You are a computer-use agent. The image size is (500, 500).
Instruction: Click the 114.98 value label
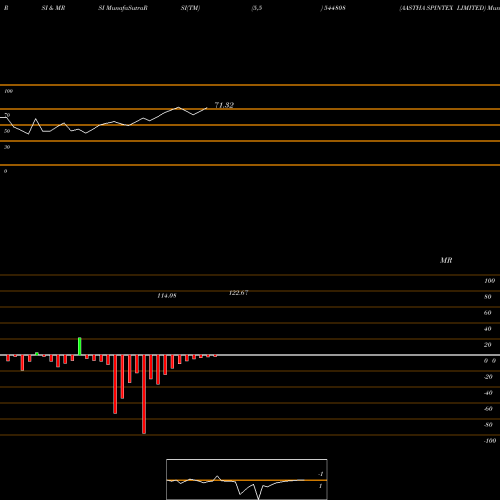tap(167, 296)
